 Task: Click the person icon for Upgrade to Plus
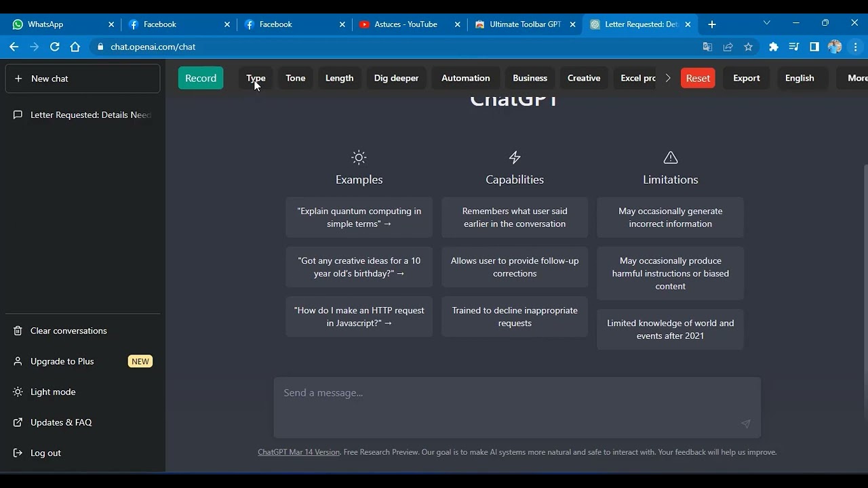tap(18, 361)
